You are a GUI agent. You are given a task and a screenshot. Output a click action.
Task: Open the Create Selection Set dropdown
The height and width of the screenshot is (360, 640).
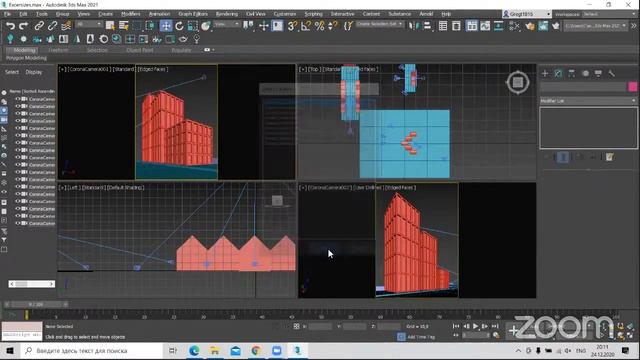[x=380, y=24]
